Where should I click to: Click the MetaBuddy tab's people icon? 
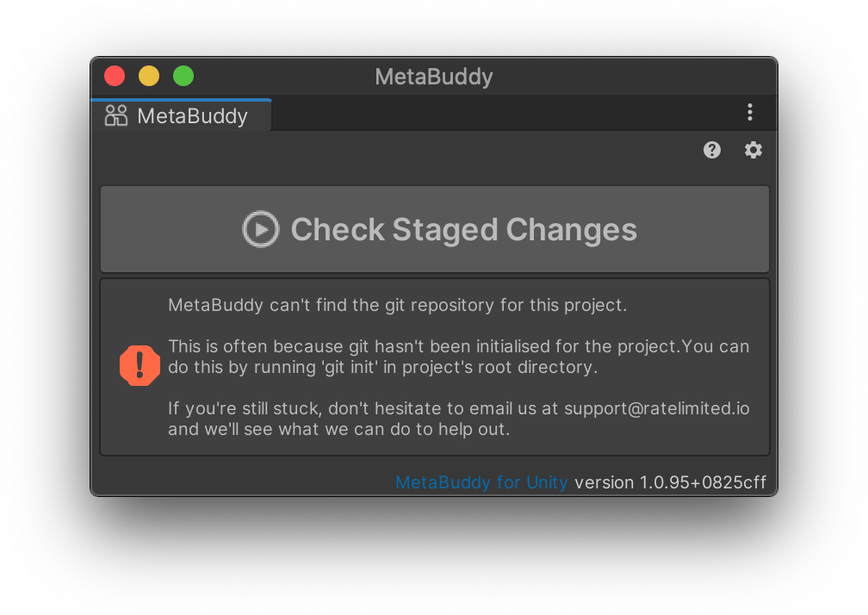116,115
